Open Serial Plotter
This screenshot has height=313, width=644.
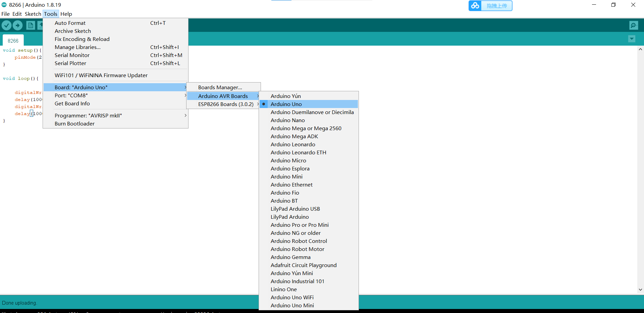[115, 63]
